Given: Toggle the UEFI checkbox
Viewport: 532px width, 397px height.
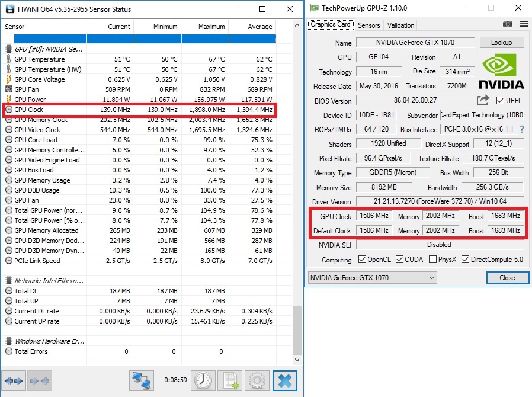Looking at the screenshot, I should point(500,101).
